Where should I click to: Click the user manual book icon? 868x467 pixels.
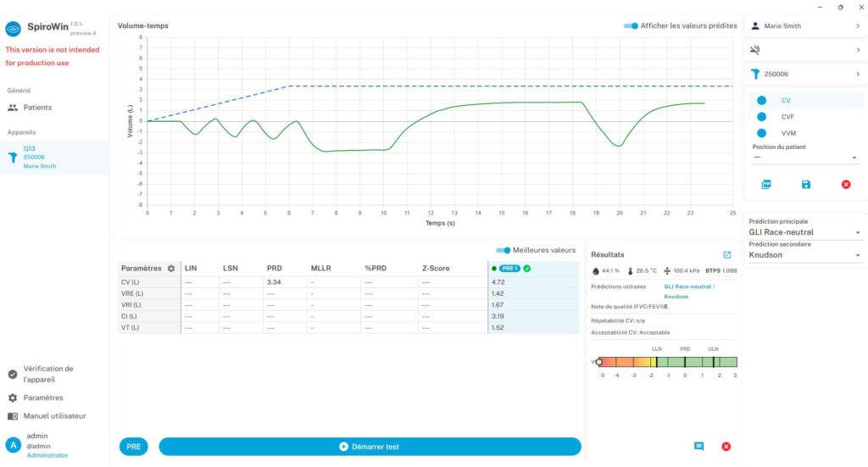point(13,416)
